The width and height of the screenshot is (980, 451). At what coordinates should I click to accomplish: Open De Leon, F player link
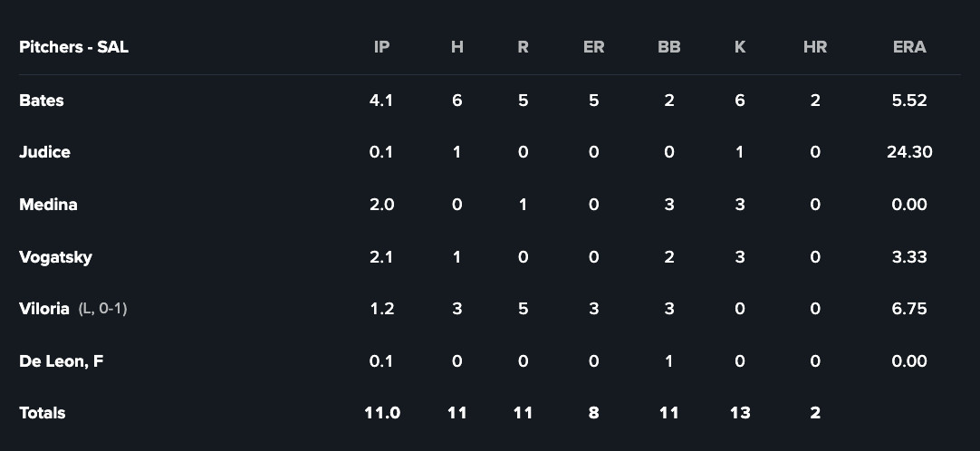point(61,361)
